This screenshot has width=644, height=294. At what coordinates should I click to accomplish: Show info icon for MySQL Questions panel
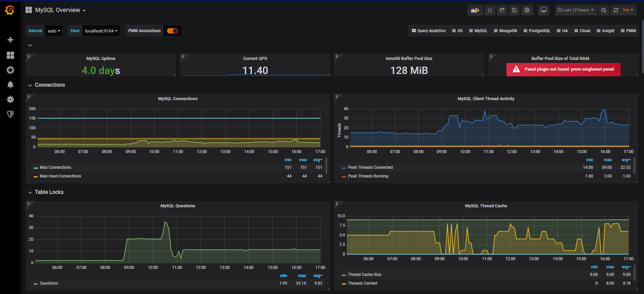[x=29, y=204]
